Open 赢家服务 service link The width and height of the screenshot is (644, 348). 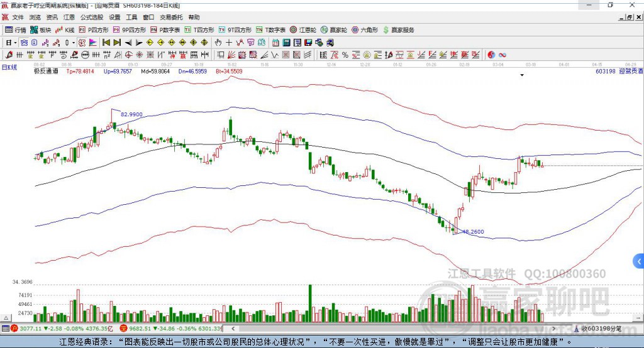click(x=398, y=30)
